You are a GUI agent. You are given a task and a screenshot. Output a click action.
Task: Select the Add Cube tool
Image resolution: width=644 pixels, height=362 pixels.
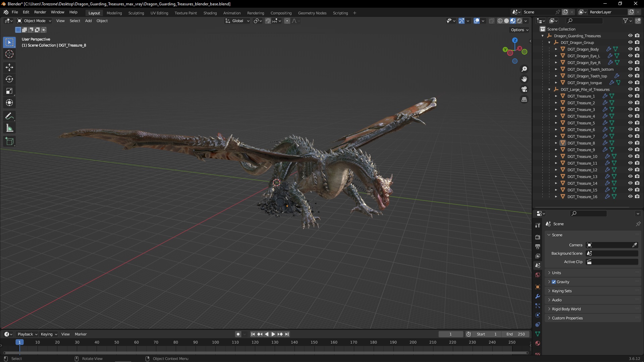coord(9,141)
